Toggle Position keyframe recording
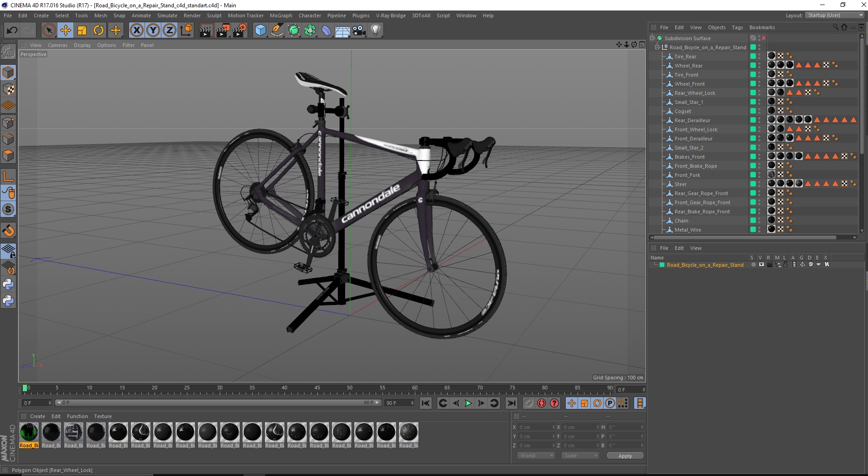The height and width of the screenshot is (476, 868). pyautogui.click(x=572, y=403)
